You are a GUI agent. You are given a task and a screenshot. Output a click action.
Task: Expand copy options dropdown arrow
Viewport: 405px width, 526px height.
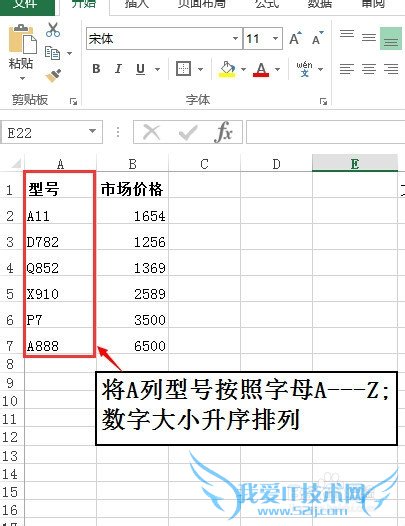[69, 53]
